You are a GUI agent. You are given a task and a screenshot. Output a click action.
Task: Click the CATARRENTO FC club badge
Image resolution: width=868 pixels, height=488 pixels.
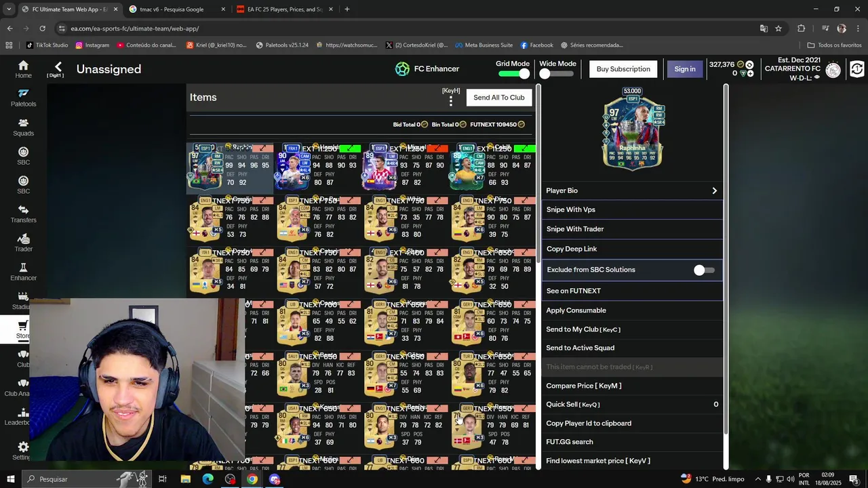[833, 69]
